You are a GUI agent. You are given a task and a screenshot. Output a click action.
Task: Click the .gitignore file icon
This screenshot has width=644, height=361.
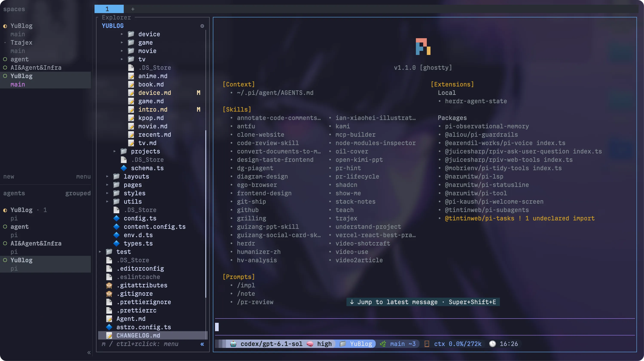pos(109,294)
